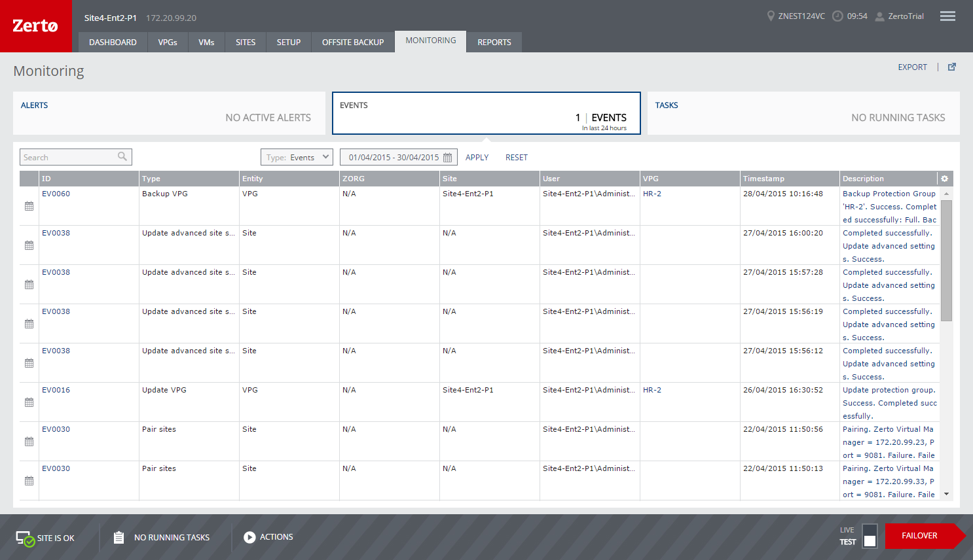Click the Apply button
This screenshot has height=560, width=973.
[477, 158]
